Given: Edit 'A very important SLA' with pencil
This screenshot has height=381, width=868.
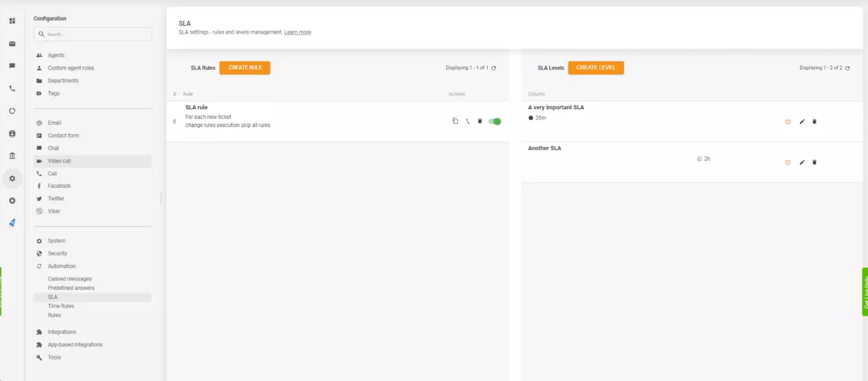Looking at the screenshot, I should (x=802, y=122).
